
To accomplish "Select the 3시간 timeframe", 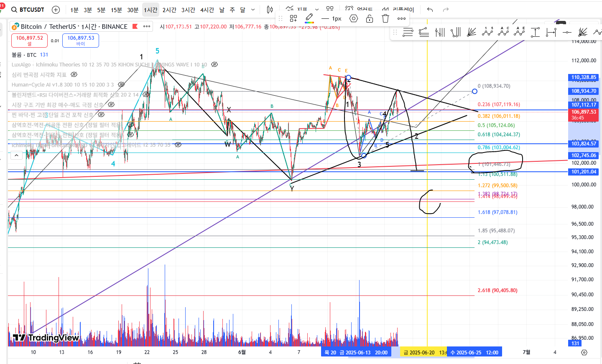I will 188,10.
